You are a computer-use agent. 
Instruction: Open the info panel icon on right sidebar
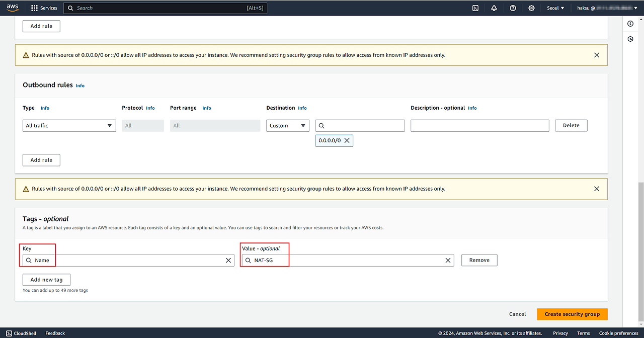(x=630, y=24)
